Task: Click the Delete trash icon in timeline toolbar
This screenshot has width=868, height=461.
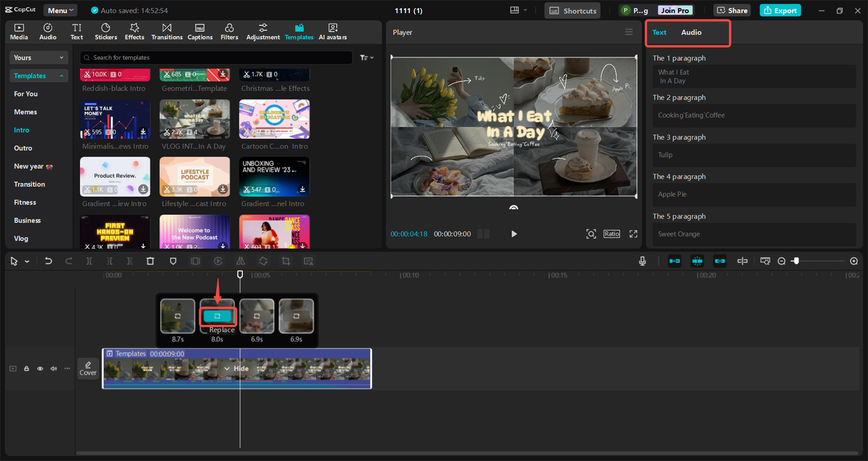Action: pyautogui.click(x=151, y=261)
